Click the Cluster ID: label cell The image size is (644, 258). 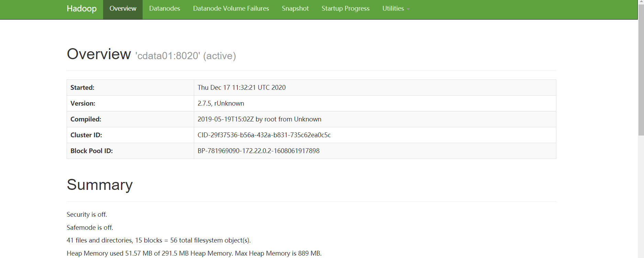130,135
